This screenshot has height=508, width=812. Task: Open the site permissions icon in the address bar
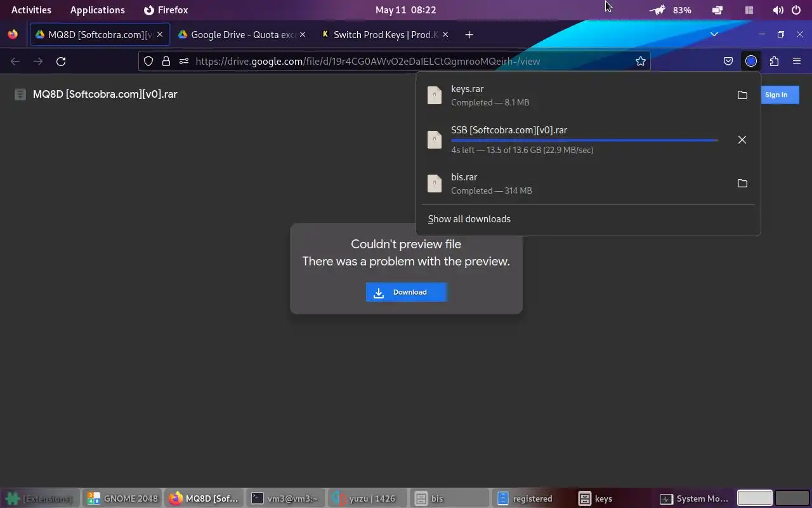coord(184,61)
